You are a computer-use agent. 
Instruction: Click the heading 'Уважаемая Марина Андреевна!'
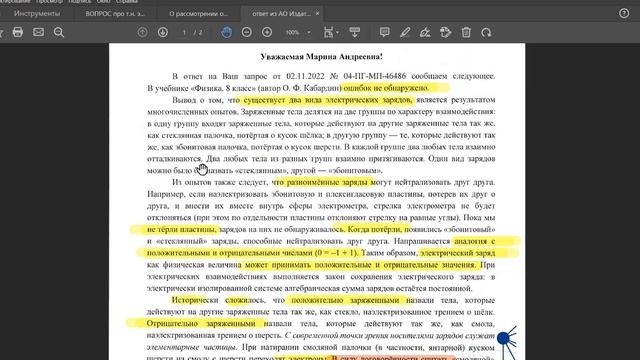point(321,57)
